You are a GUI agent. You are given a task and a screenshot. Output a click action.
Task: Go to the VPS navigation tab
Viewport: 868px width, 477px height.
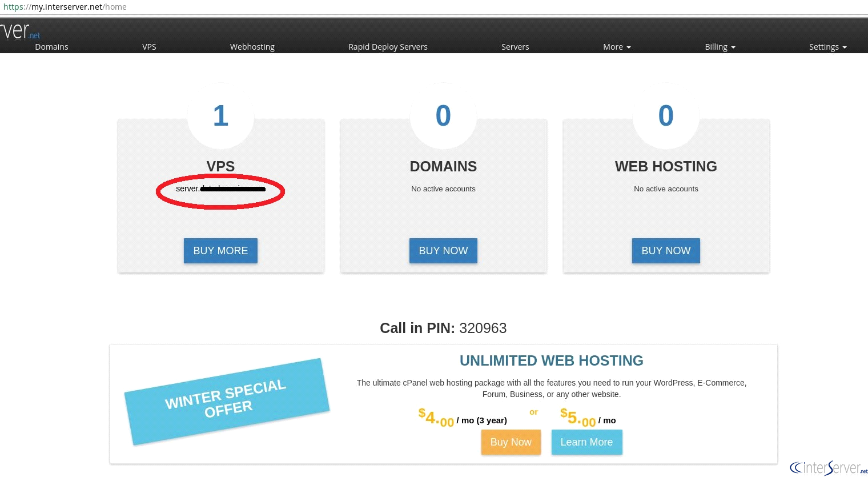[149, 47]
